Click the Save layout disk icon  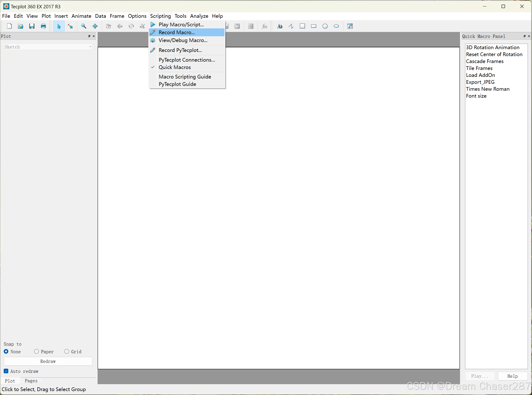pyautogui.click(x=32, y=26)
